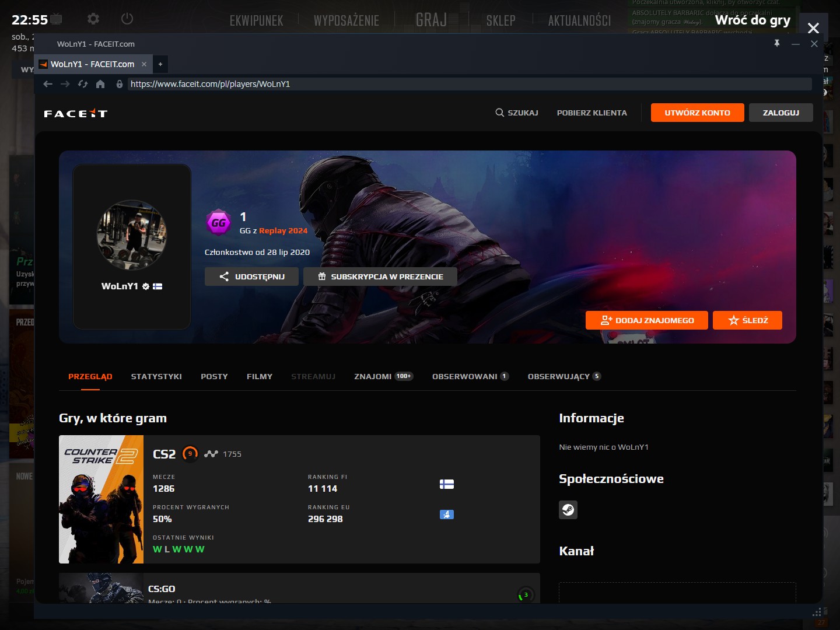The height and width of the screenshot is (630, 840).
Task: Select GRAJ in the game menu
Action: (431, 20)
